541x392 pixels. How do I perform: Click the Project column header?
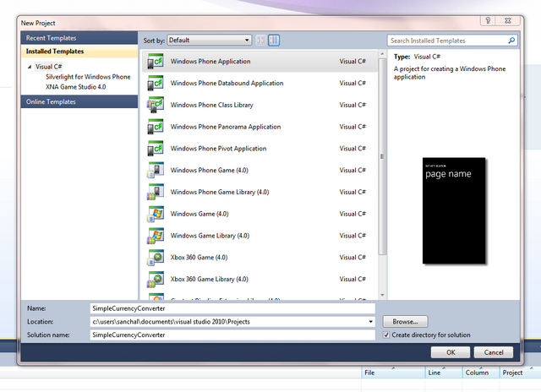click(x=520, y=373)
